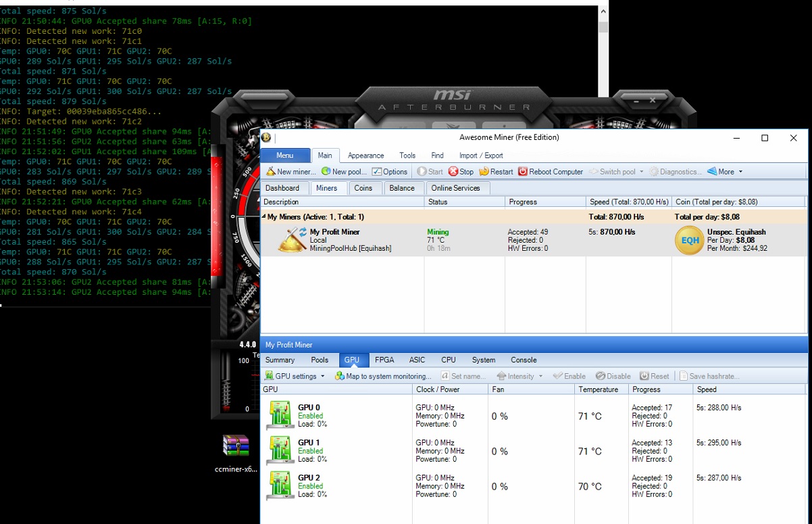Screen dimensions: 812x524
Task: Click the 70 °C temperature of GPU 2
Action: point(590,486)
